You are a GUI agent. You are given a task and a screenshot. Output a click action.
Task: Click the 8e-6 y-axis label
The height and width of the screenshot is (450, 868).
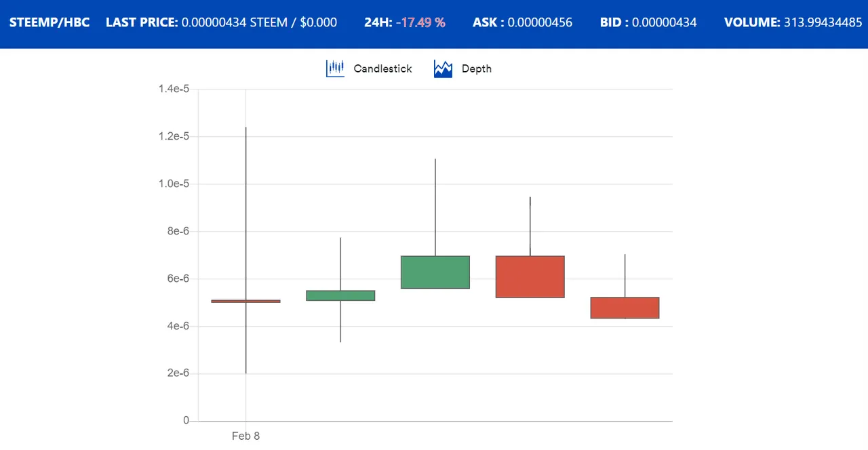click(177, 231)
